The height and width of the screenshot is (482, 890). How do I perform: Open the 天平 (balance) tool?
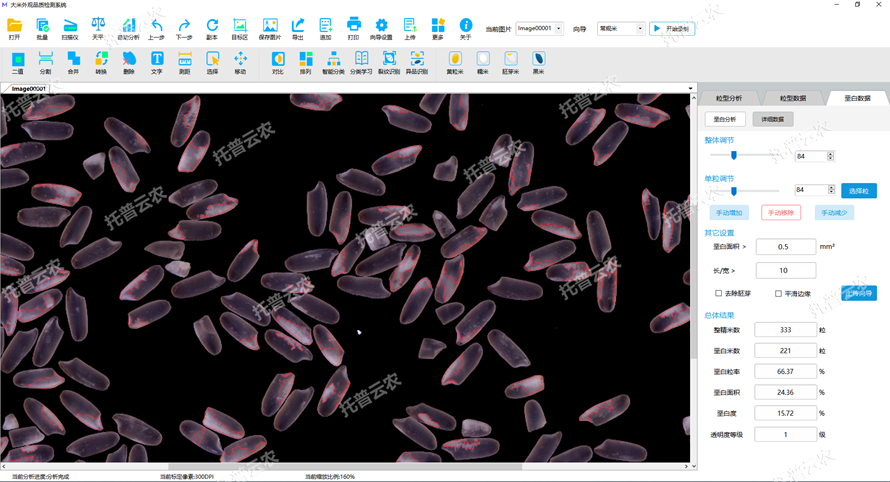(x=98, y=28)
